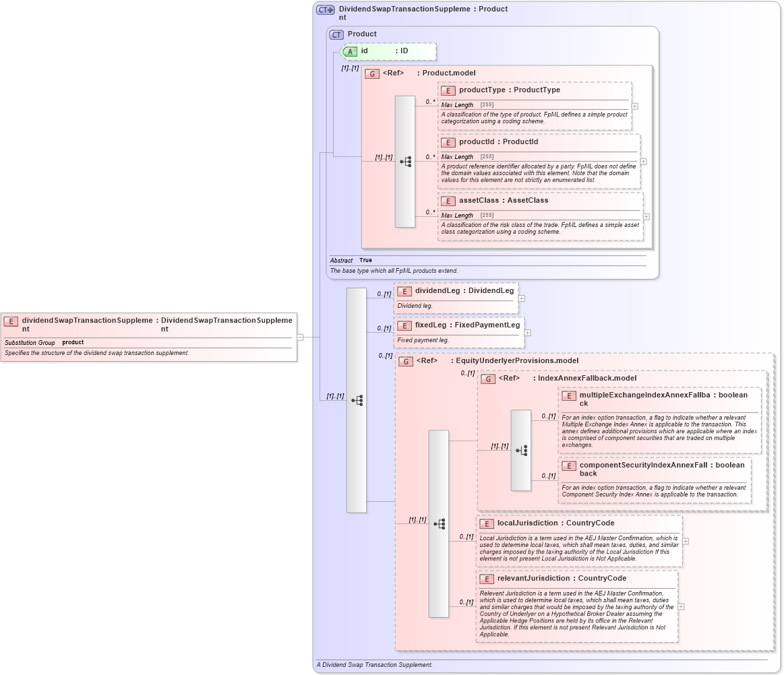The height and width of the screenshot is (675, 784).
Task: Expand the fixedLeg element
Action: (x=528, y=333)
